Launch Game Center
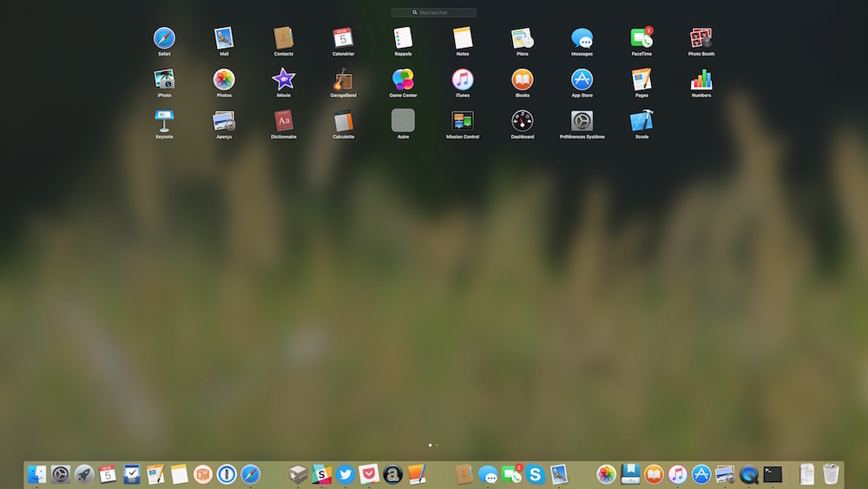This screenshot has height=489, width=868. pos(403,80)
